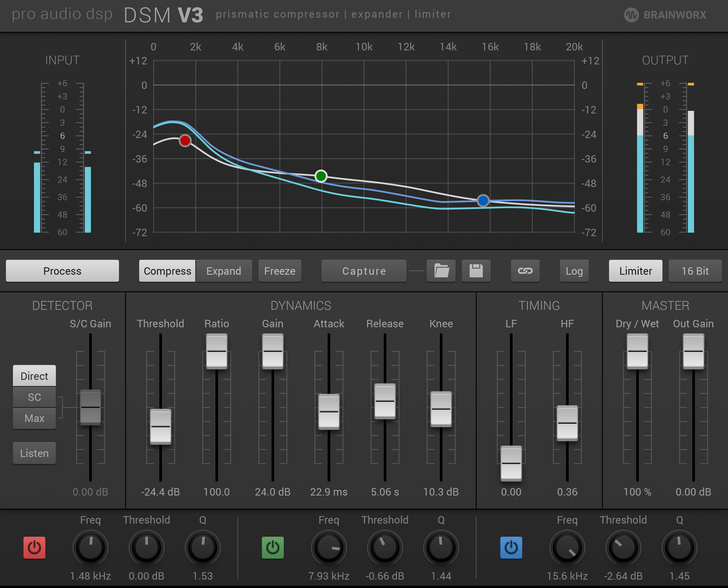Screen dimensions: 728x588
Task: Select Max detector mode
Action: click(34, 418)
